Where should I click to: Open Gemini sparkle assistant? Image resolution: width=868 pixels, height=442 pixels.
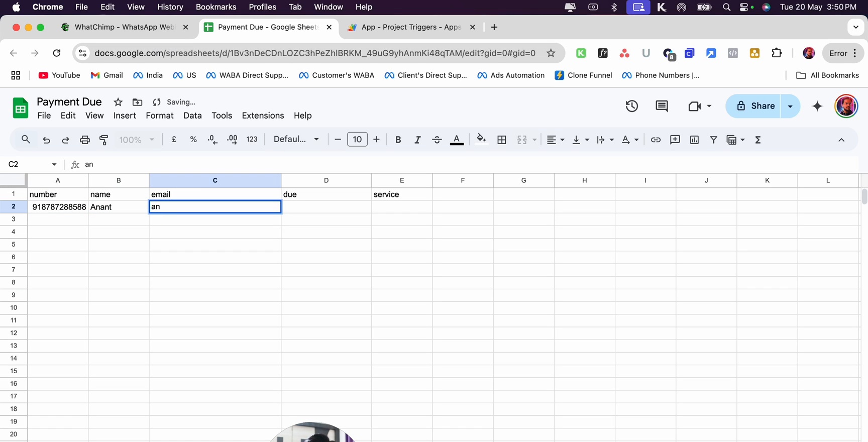click(817, 106)
